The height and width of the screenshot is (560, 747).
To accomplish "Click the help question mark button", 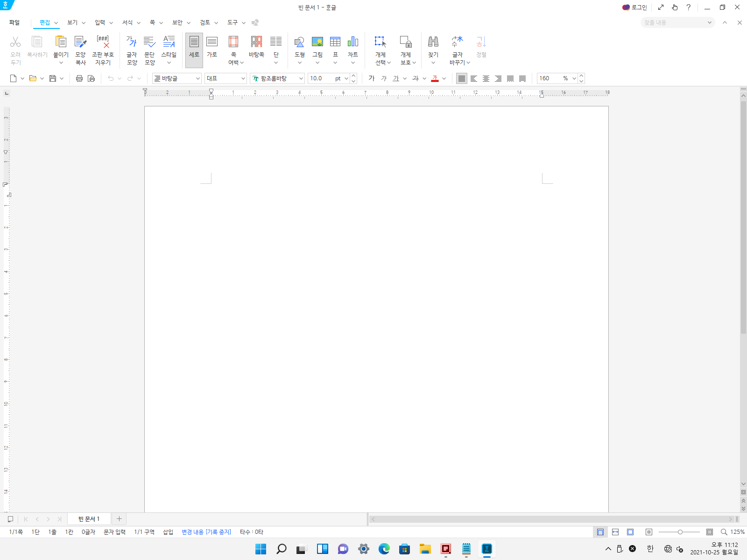I will coord(688,7).
